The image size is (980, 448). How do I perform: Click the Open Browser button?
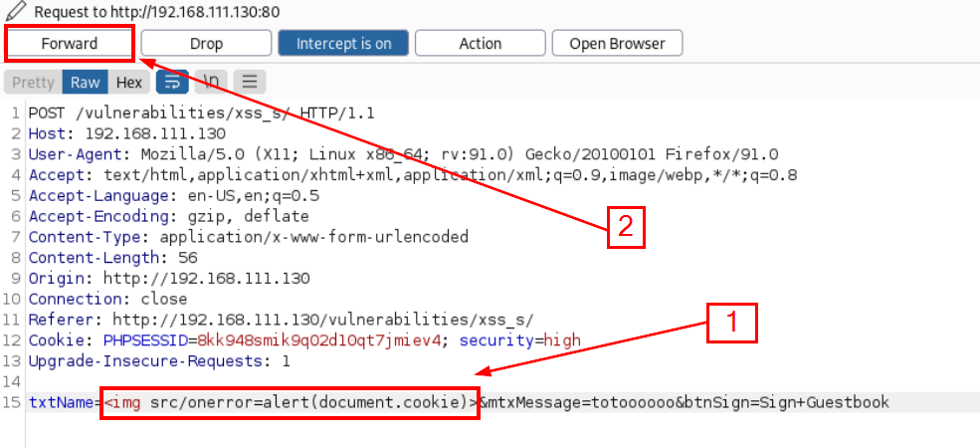pos(617,44)
